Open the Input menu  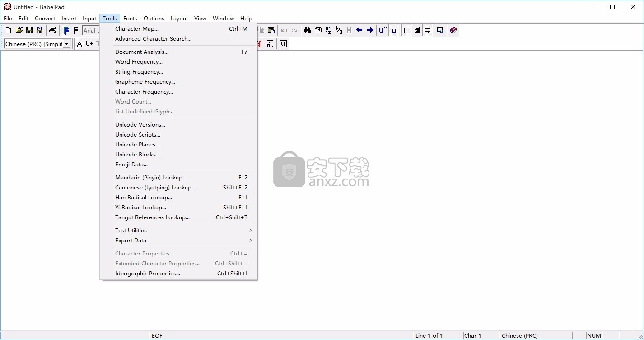point(89,19)
